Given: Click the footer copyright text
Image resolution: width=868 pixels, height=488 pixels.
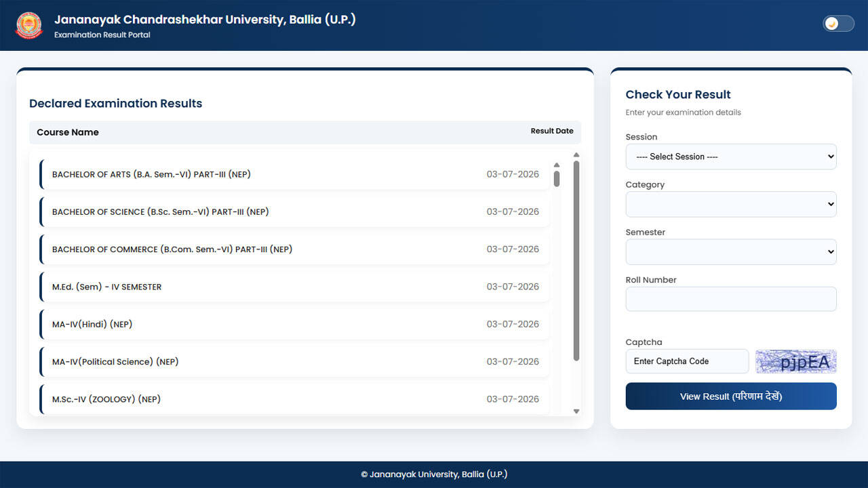Looking at the screenshot, I should tap(434, 474).
